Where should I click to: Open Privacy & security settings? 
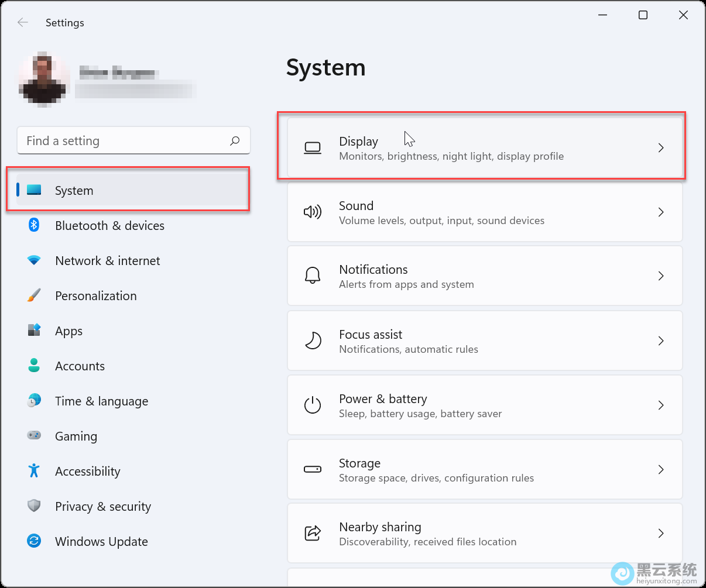pos(102,507)
